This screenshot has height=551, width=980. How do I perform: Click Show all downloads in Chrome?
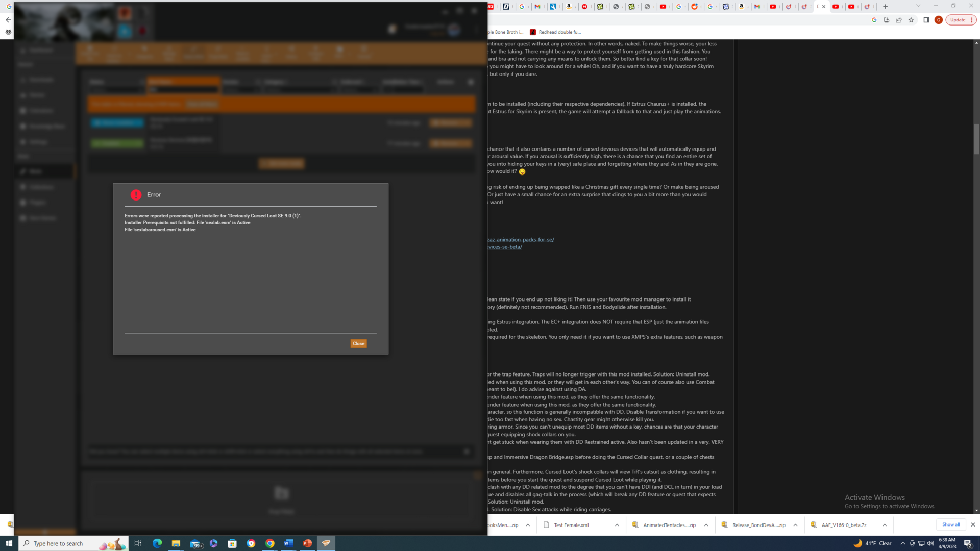tap(950, 524)
